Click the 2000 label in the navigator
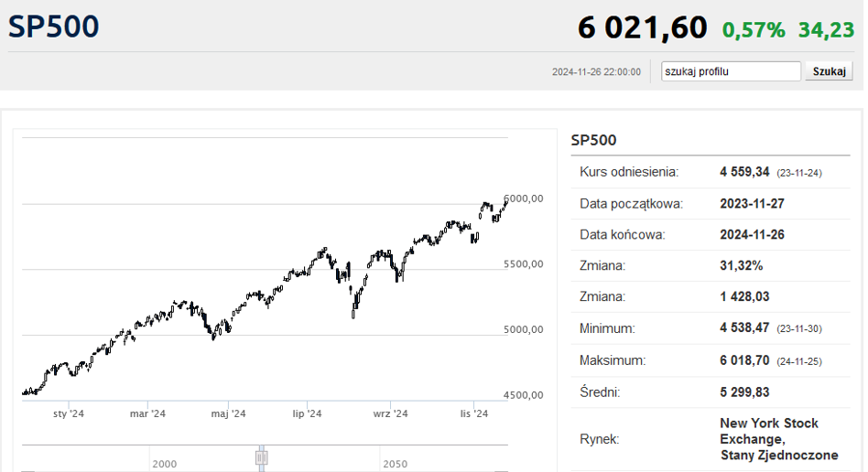 point(165,464)
